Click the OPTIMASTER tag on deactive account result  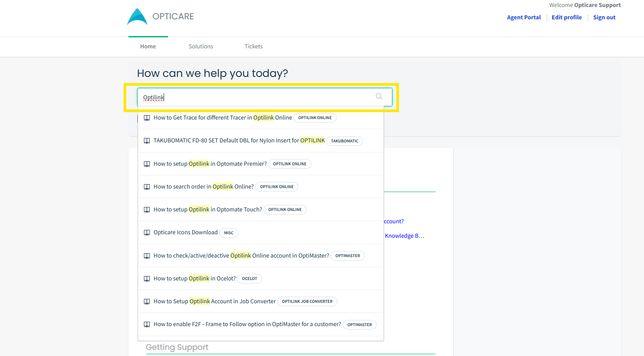[x=348, y=256]
